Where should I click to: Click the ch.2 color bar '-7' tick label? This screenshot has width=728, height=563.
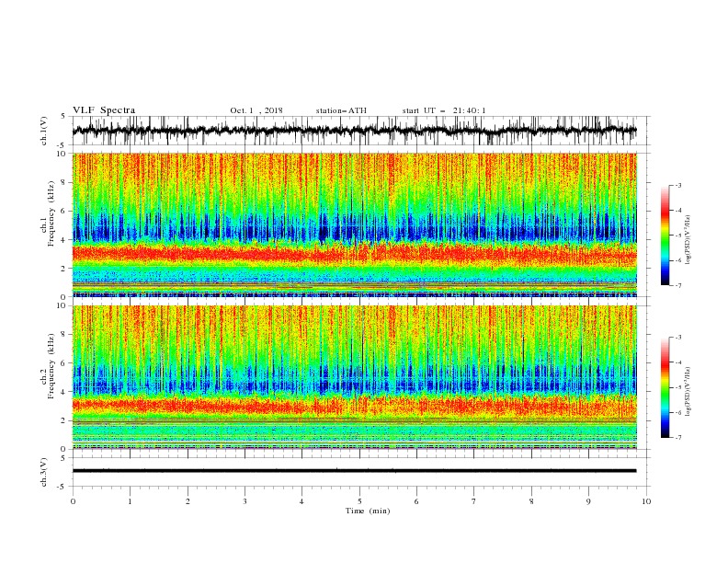[677, 438]
